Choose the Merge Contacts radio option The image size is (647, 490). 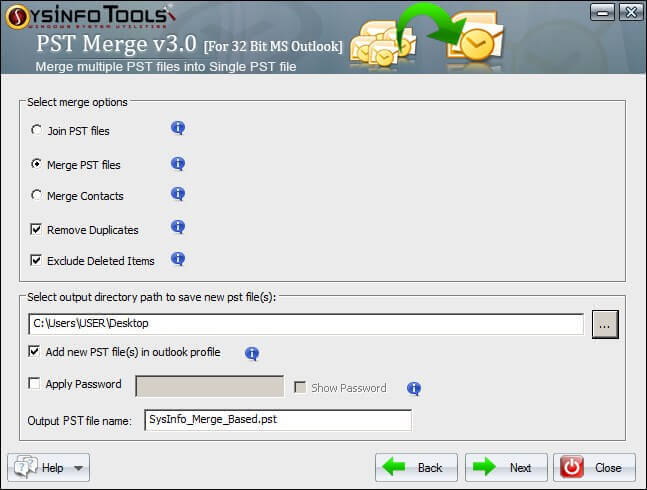37,196
